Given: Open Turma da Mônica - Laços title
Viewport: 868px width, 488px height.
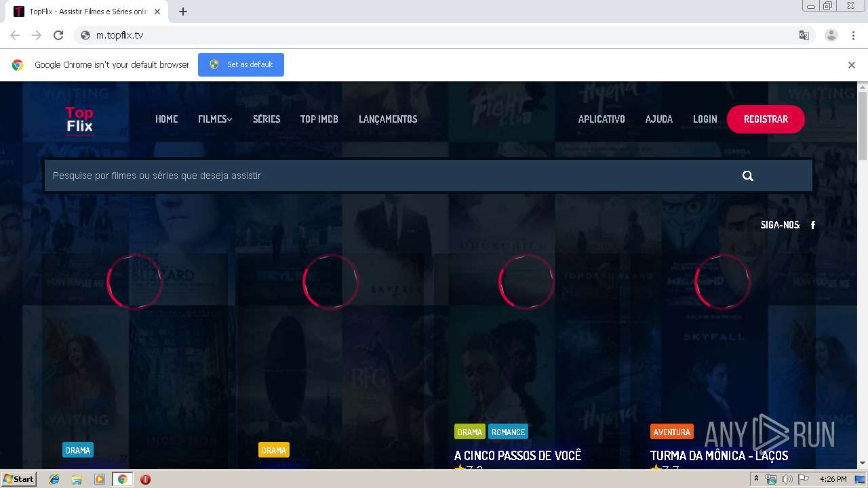Looking at the screenshot, I should (719, 455).
